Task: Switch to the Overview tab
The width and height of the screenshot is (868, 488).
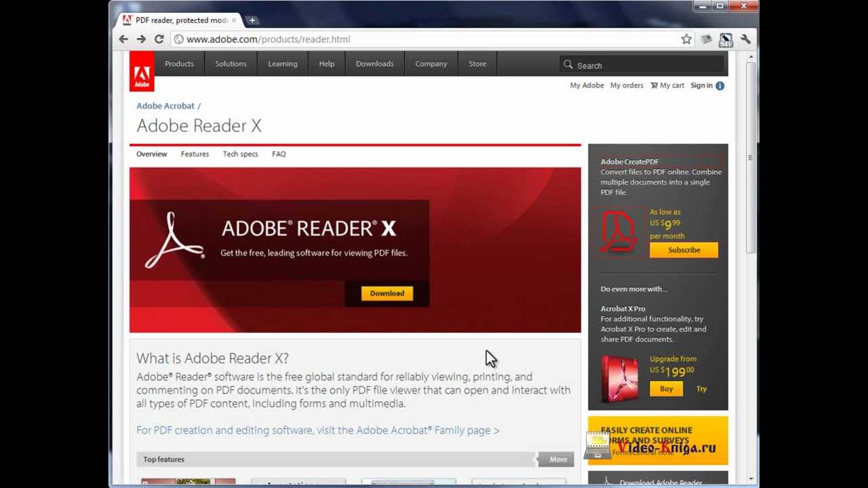Action: coord(152,154)
